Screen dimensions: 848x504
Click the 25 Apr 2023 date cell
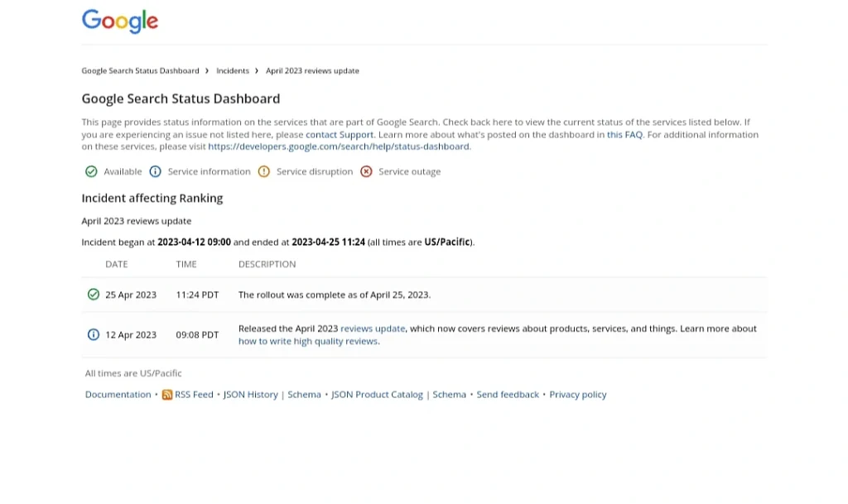click(x=131, y=295)
